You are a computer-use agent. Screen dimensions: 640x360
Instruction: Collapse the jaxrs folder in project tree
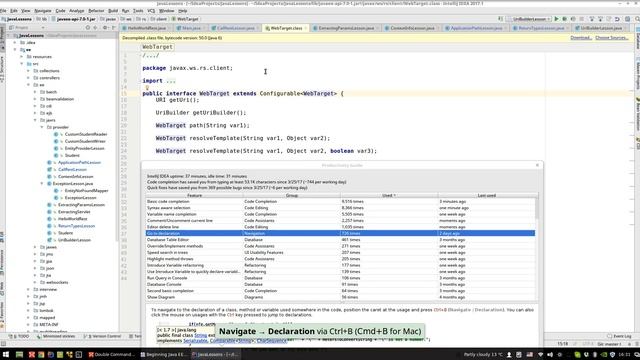pos(36,120)
